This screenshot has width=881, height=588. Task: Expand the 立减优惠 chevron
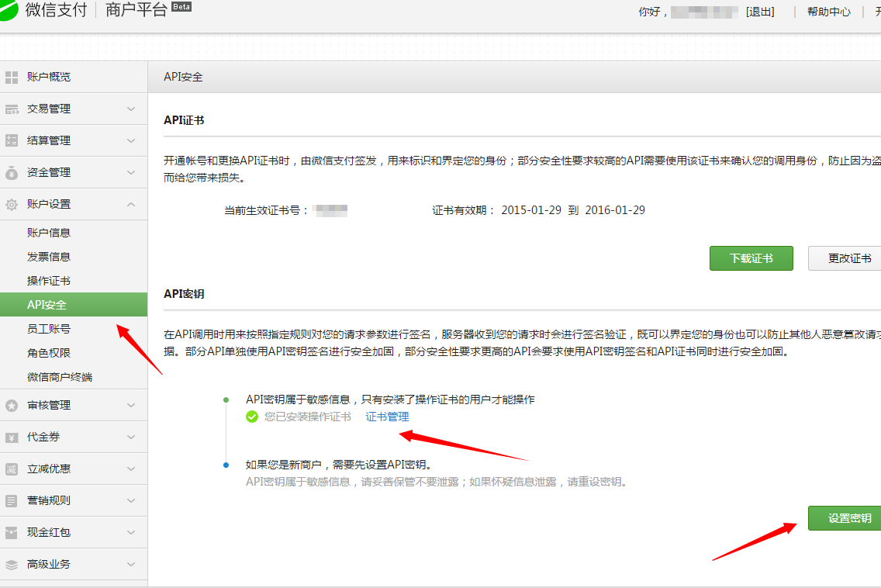[x=131, y=469]
